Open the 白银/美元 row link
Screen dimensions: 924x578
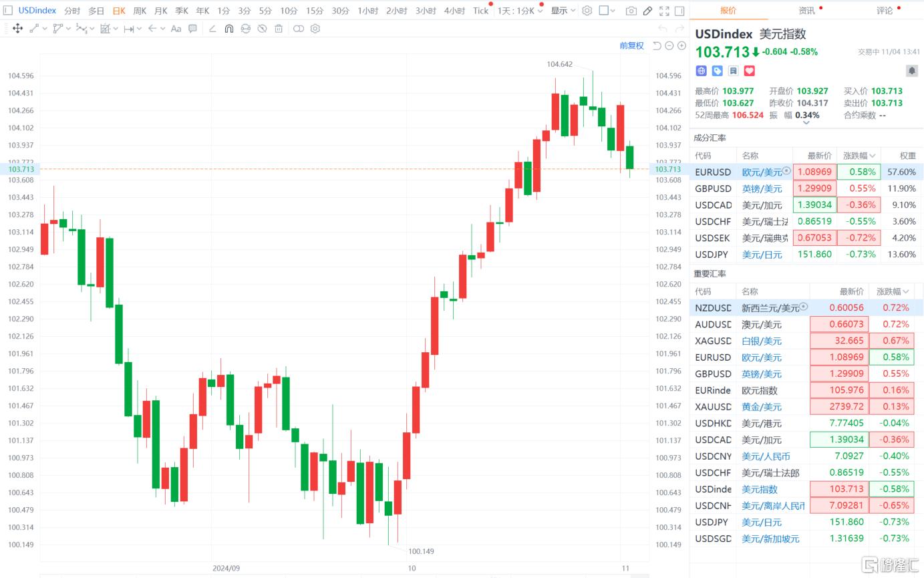pyautogui.click(x=762, y=341)
